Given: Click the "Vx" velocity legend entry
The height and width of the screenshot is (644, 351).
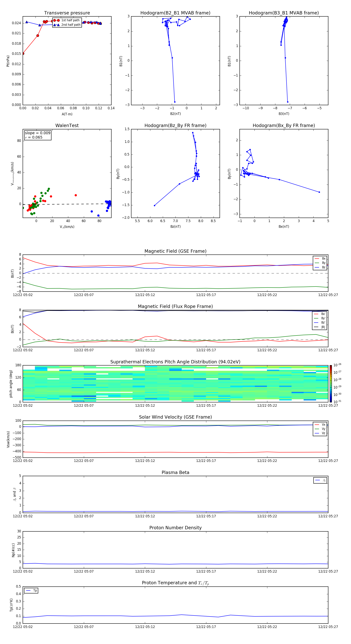Looking at the screenshot, I should pyautogui.click(x=320, y=424).
